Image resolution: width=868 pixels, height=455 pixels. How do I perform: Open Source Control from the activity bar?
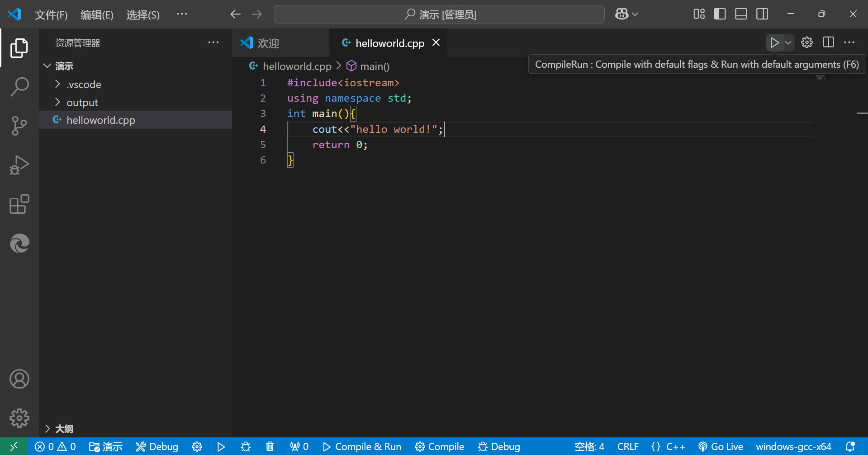tap(19, 126)
